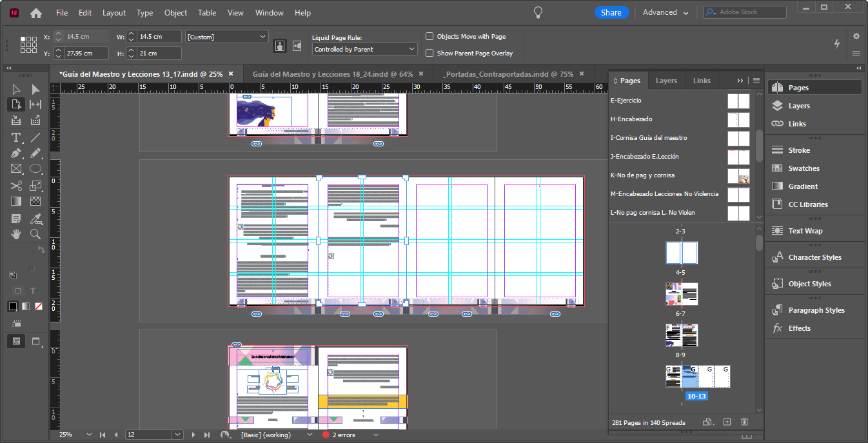Select the Gradient Swatch tool
The height and width of the screenshot is (443, 868).
(15, 201)
